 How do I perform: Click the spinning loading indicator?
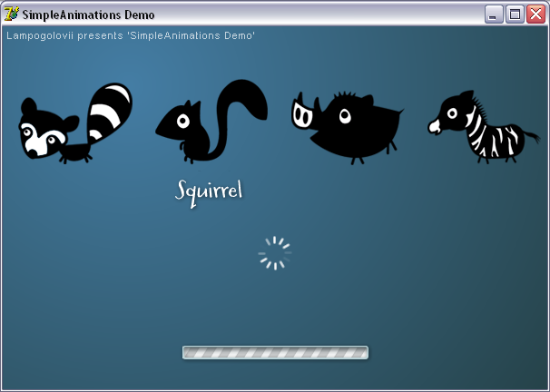[275, 253]
